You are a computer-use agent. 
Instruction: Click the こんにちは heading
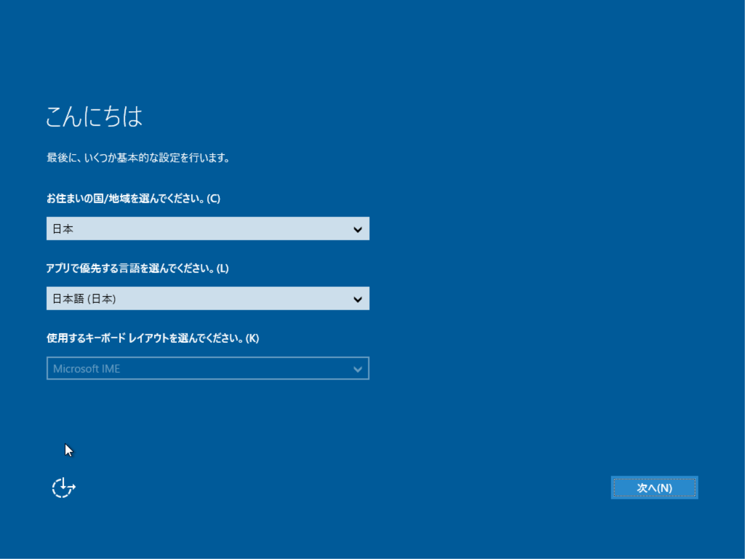tap(94, 116)
